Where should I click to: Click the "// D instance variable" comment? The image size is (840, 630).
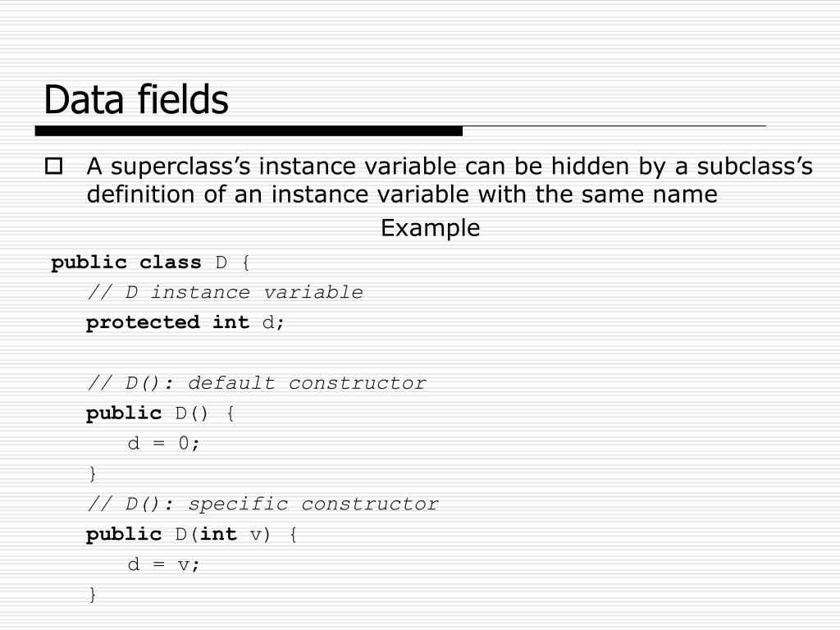pyautogui.click(x=225, y=293)
